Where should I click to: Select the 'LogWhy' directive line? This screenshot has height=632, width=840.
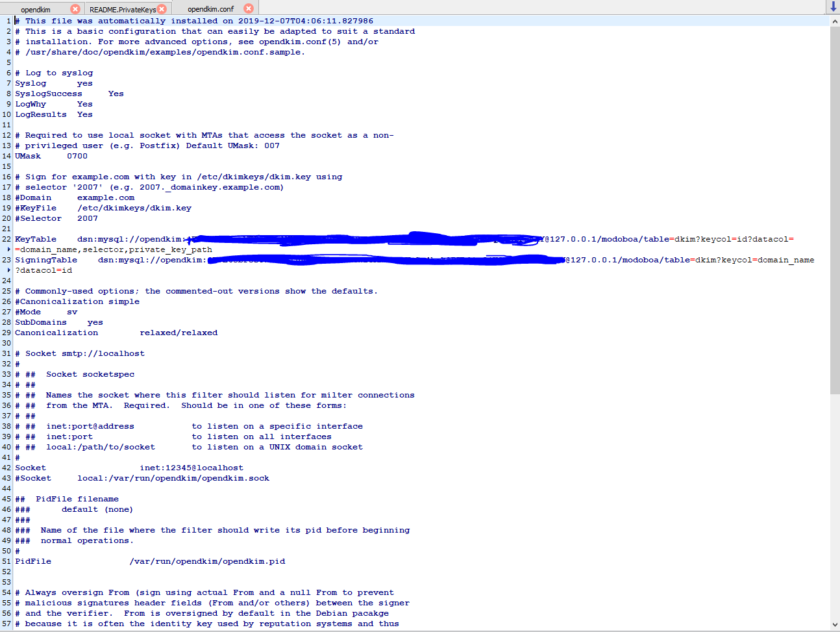tap(54, 104)
